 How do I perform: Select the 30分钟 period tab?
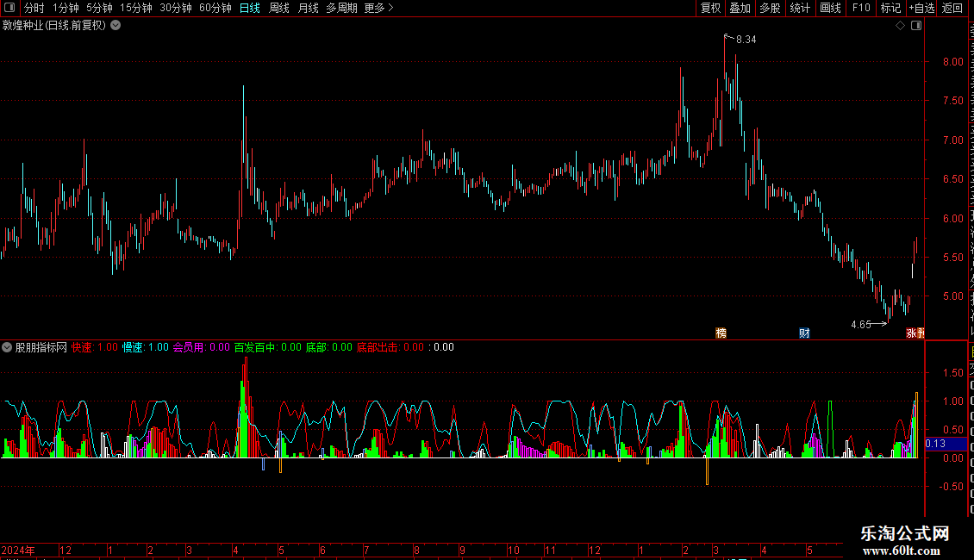click(176, 8)
